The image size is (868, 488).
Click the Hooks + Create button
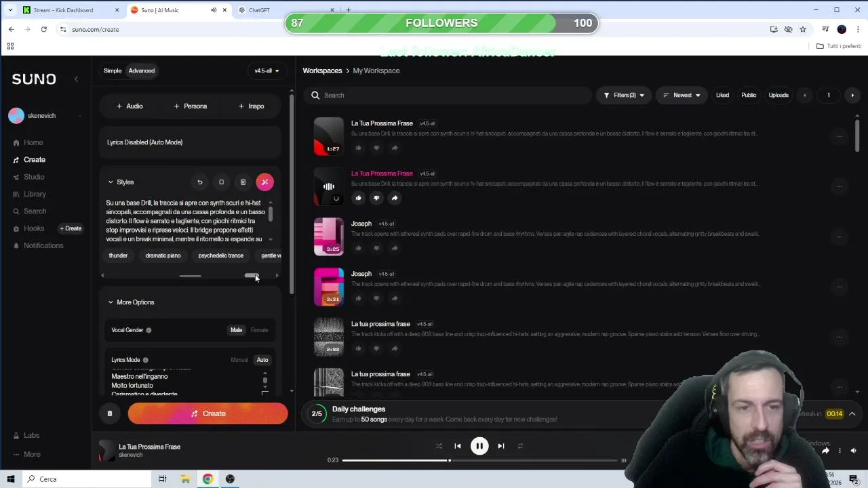(x=71, y=228)
